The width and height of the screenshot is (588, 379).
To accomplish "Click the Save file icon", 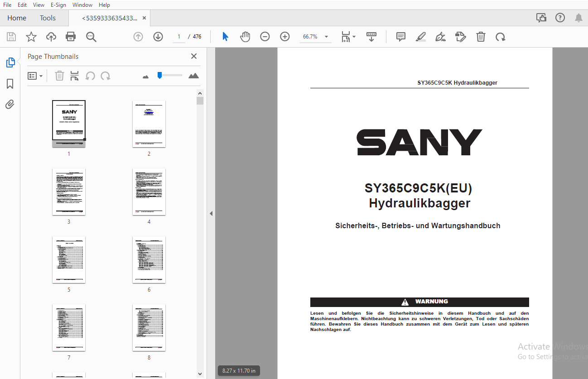I will (11, 37).
